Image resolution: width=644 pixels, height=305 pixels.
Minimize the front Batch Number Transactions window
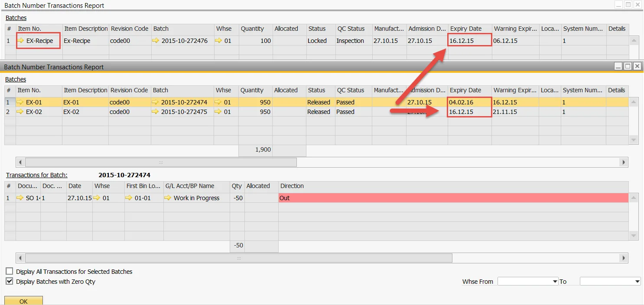[618, 66]
